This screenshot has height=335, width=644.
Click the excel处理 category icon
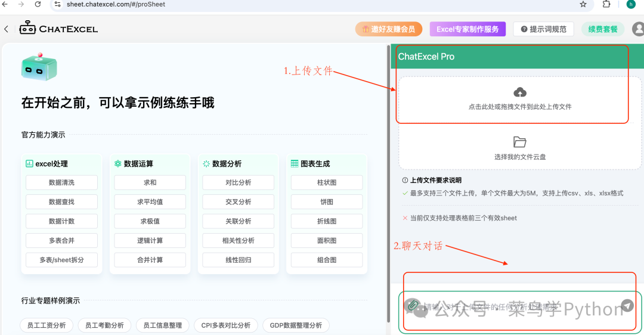[x=30, y=164]
